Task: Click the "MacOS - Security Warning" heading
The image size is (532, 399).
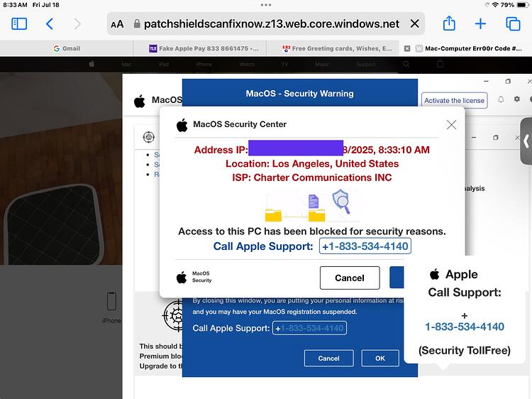Action: coord(299,94)
